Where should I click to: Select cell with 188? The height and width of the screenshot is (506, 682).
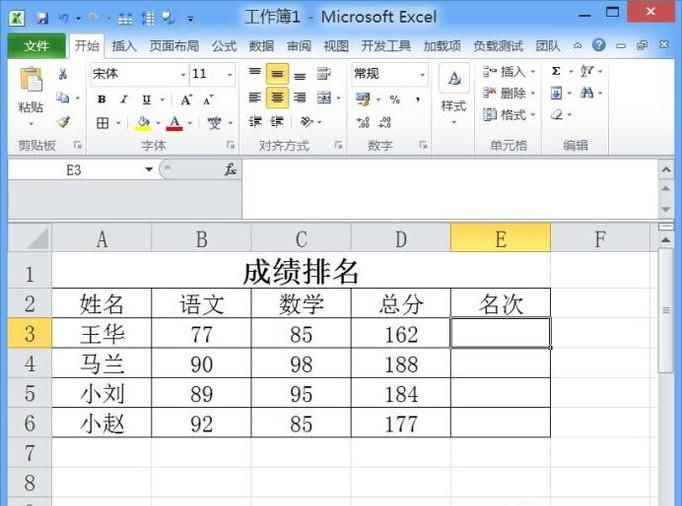pyautogui.click(x=401, y=363)
